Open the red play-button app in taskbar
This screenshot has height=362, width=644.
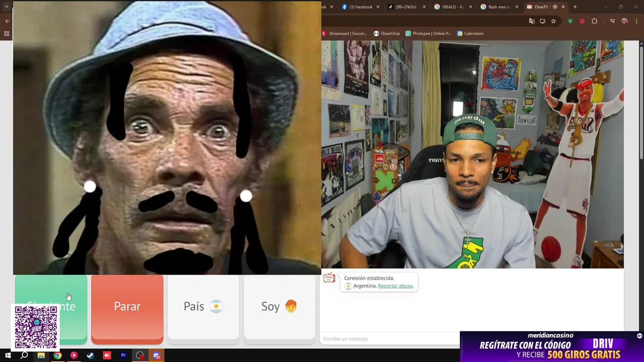click(74, 355)
